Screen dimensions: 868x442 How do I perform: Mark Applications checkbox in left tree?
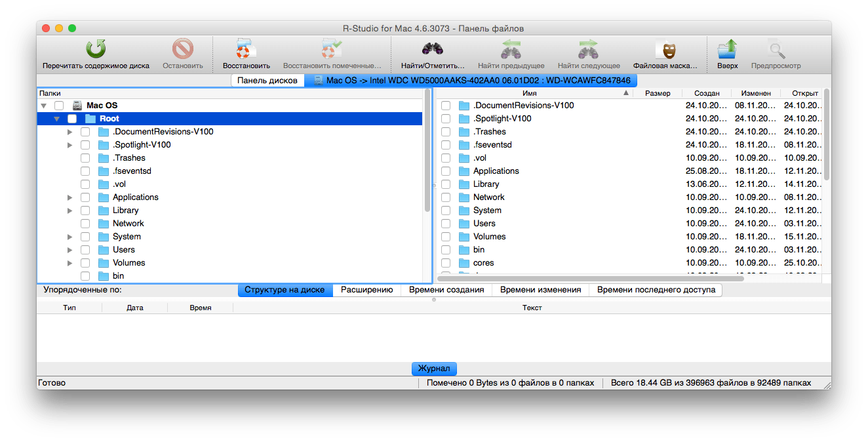(x=85, y=197)
